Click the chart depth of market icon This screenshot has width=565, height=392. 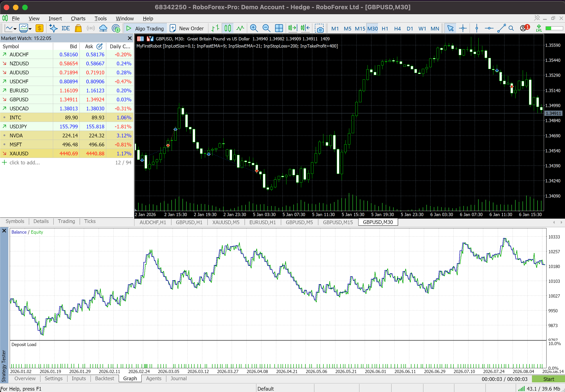[x=150, y=39]
